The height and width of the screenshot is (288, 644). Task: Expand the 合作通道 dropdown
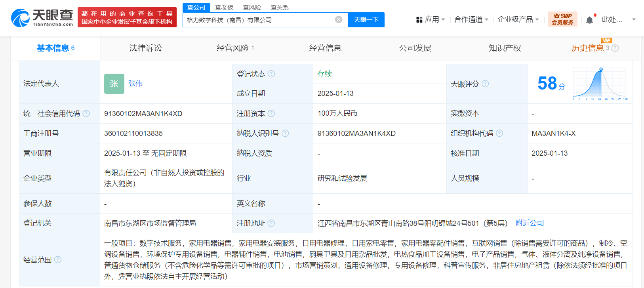coord(471,19)
